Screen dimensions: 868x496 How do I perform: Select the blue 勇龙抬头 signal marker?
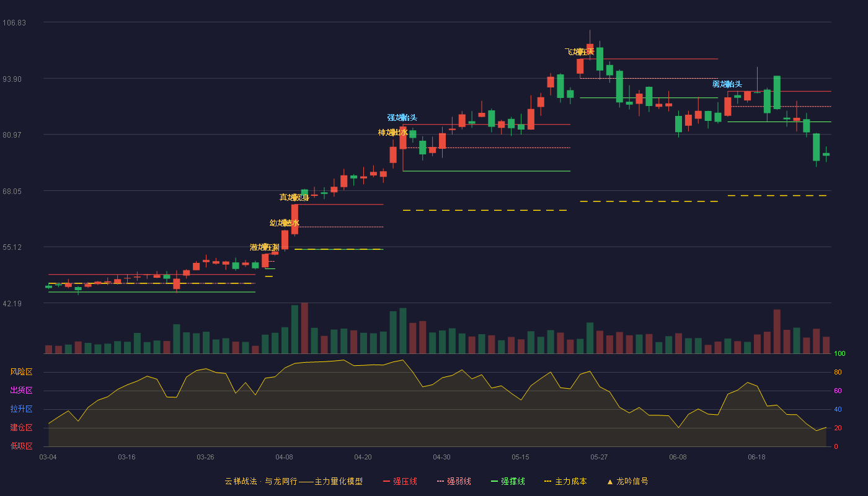click(x=727, y=84)
